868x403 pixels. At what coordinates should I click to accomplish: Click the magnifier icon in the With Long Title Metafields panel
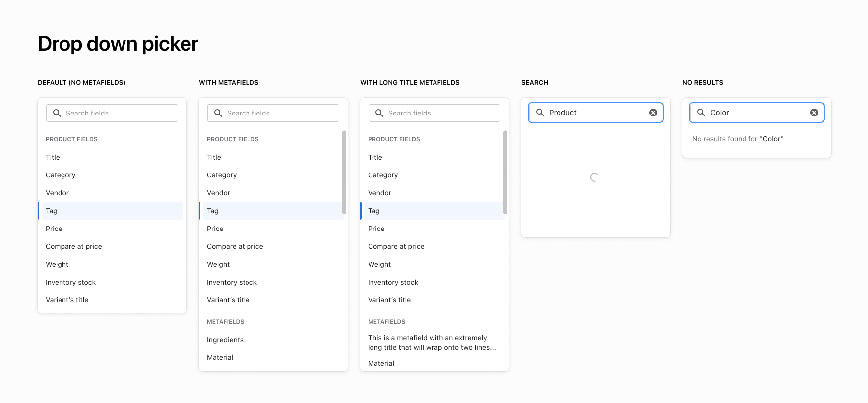pyautogui.click(x=379, y=113)
